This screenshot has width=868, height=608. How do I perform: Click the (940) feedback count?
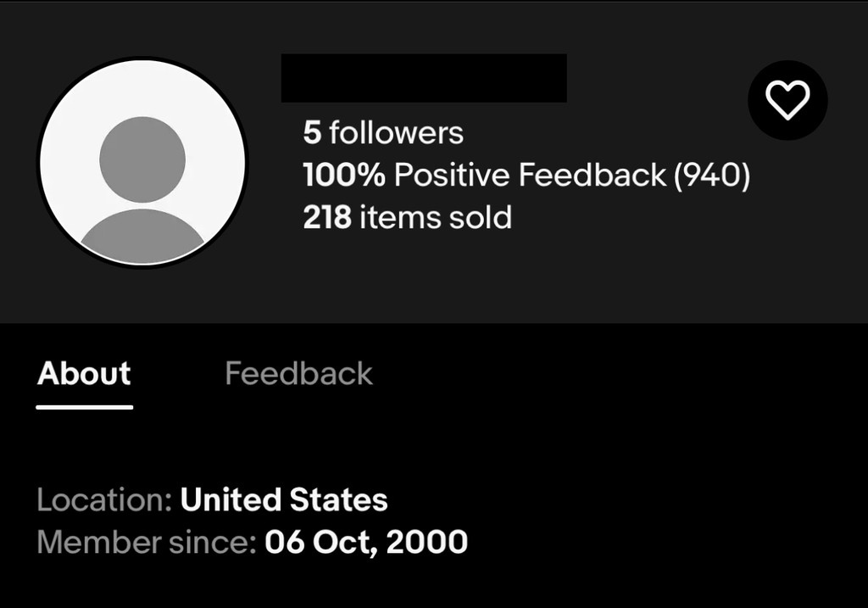(712, 176)
